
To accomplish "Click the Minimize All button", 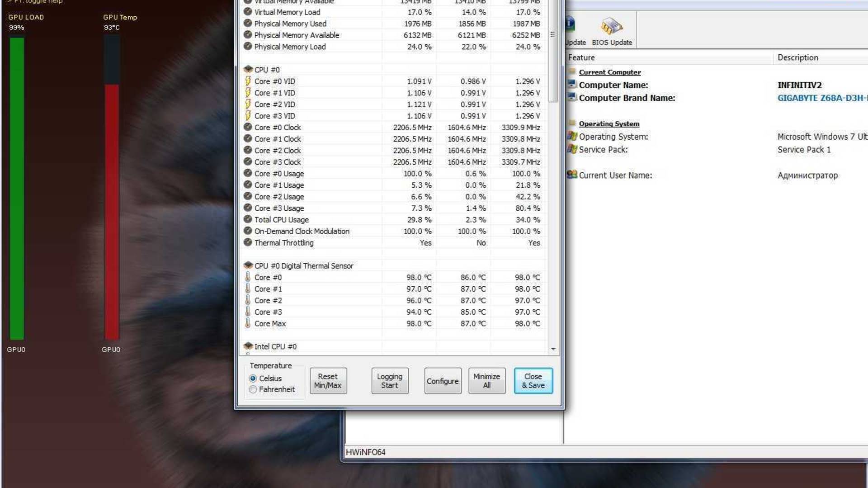I will (x=487, y=381).
